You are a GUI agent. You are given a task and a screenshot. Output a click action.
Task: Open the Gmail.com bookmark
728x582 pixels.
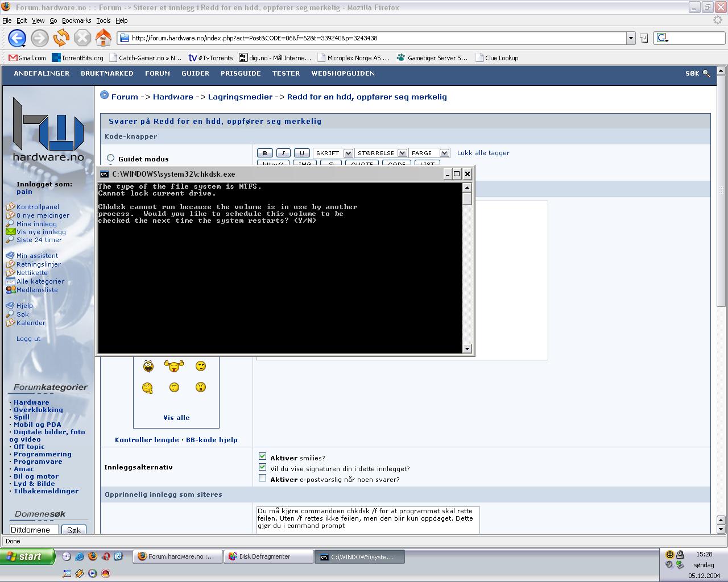(x=27, y=57)
